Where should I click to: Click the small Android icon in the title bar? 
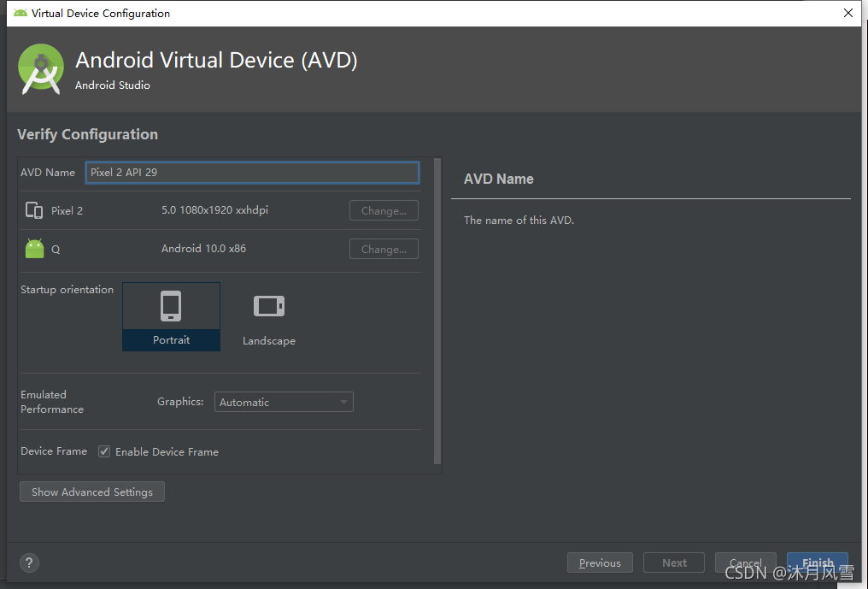coord(21,13)
